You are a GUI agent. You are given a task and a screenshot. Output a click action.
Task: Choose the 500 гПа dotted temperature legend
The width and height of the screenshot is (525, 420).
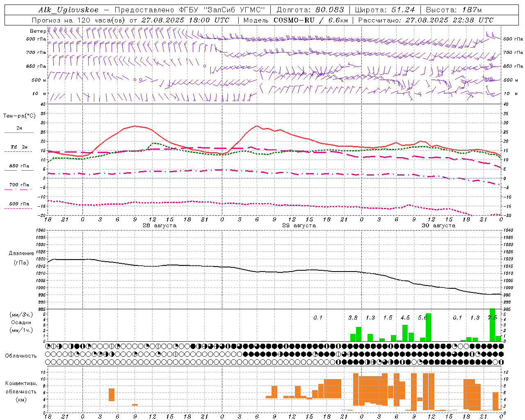coord(19,206)
